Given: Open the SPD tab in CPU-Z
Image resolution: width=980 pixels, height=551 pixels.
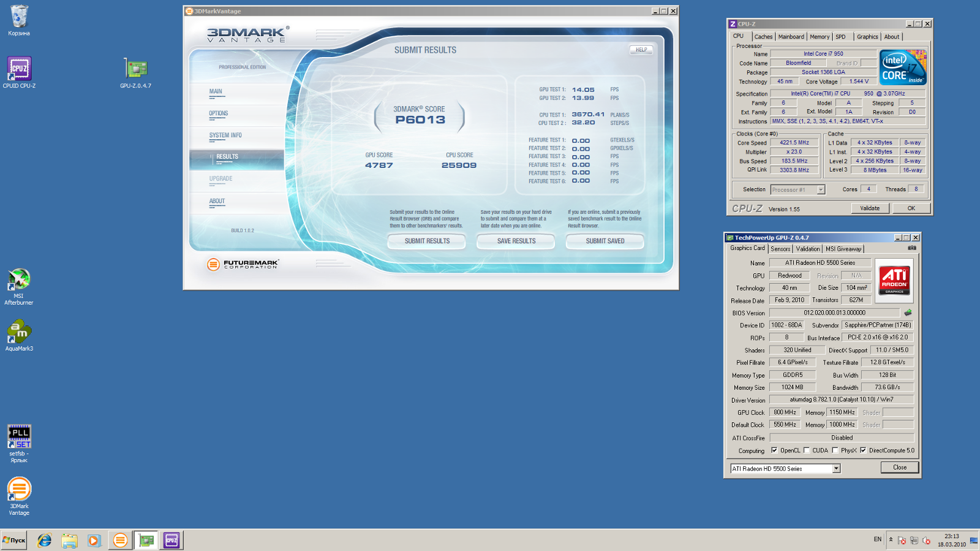Looking at the screenshot, I should [841, 37].
